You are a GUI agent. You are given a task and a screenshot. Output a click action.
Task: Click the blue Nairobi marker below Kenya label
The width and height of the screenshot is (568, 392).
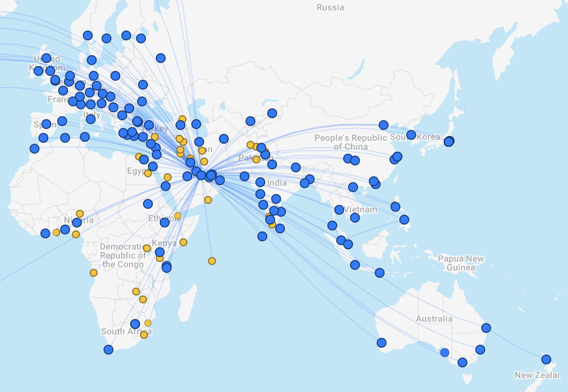click(x=160, y=252)
